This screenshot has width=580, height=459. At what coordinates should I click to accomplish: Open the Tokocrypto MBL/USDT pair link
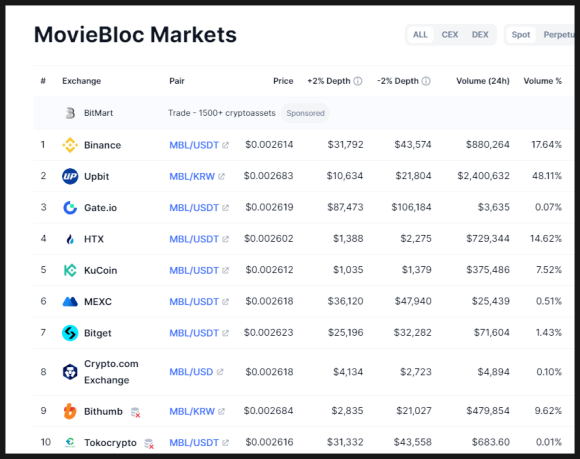[194, 442]
